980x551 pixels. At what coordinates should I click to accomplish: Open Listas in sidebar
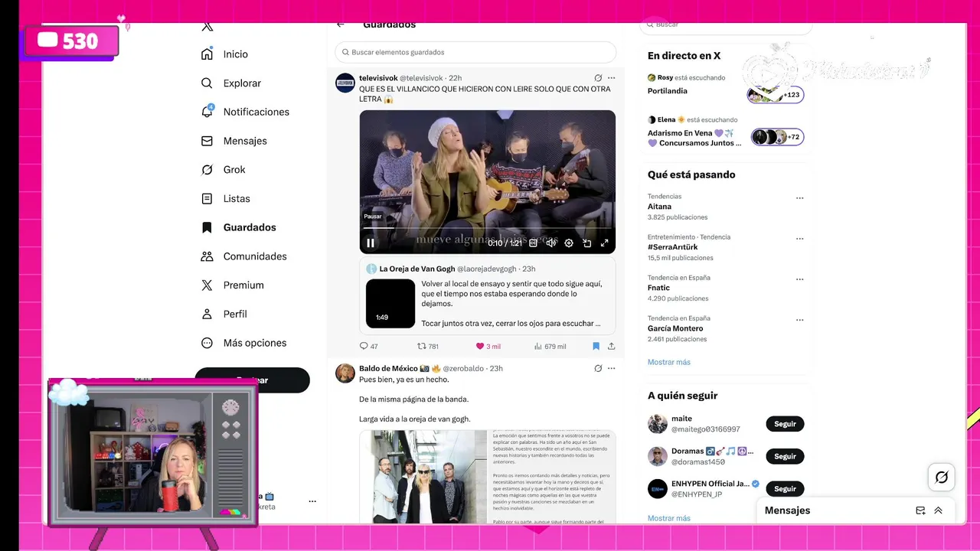pyautogui.click(x=226, y=199)
